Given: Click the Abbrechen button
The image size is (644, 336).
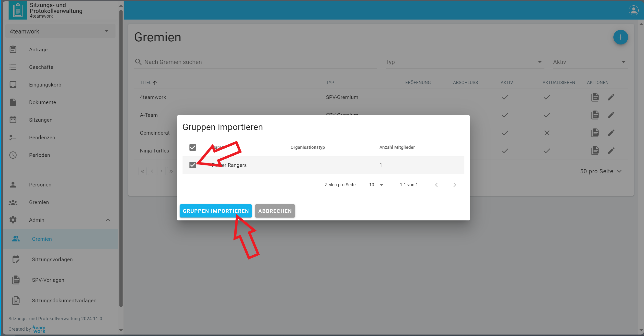Looking at the screenshot, I should click(275, 211).
